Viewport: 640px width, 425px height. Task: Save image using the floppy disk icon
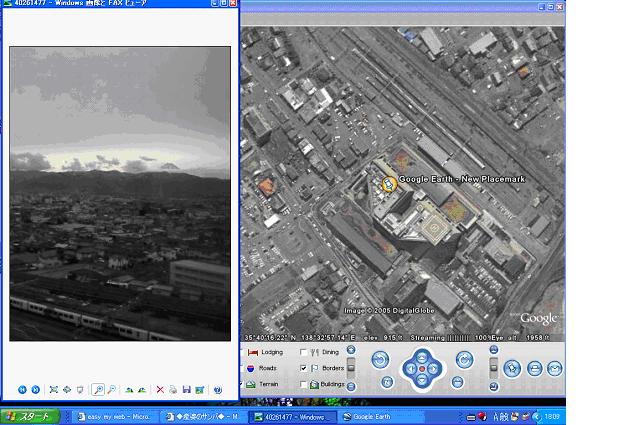pos(186,389)
